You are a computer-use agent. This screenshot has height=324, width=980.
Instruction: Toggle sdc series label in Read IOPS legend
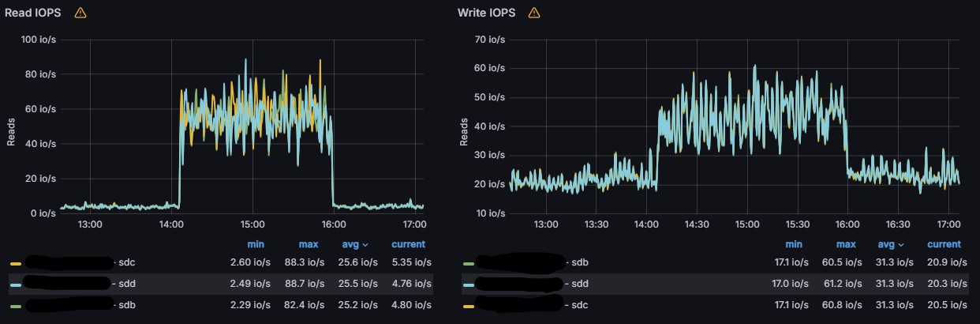pyautogui.click(x=125, y=262)
